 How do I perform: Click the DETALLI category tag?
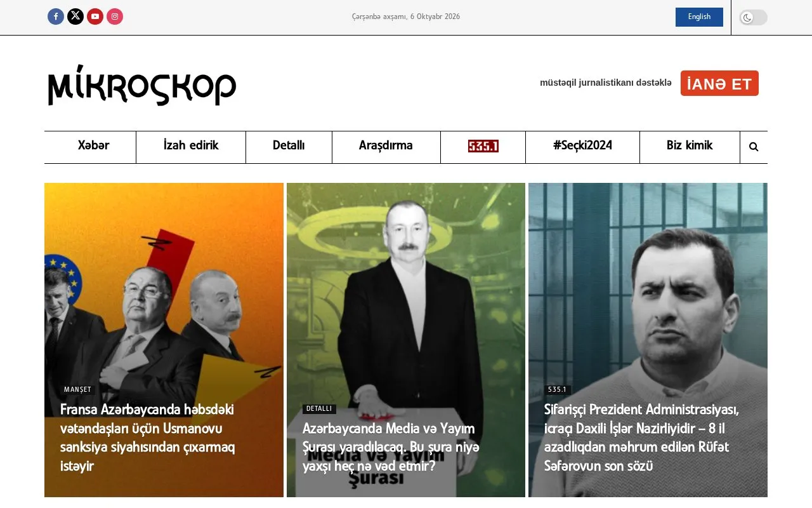pyautogui.click(x=319, y=409)
